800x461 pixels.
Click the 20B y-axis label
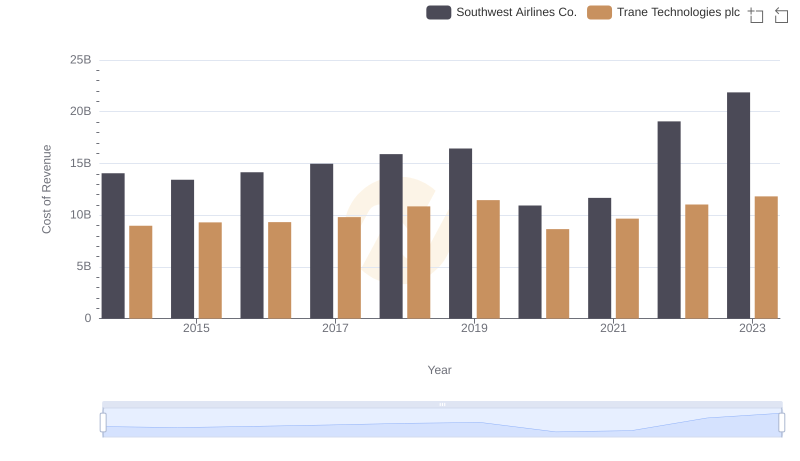[81, 111]
